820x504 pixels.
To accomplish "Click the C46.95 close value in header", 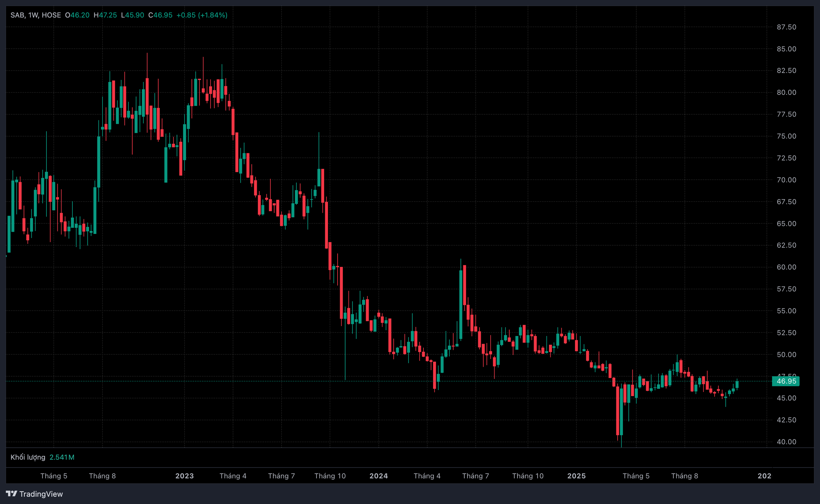I will [x=160, y=15].
